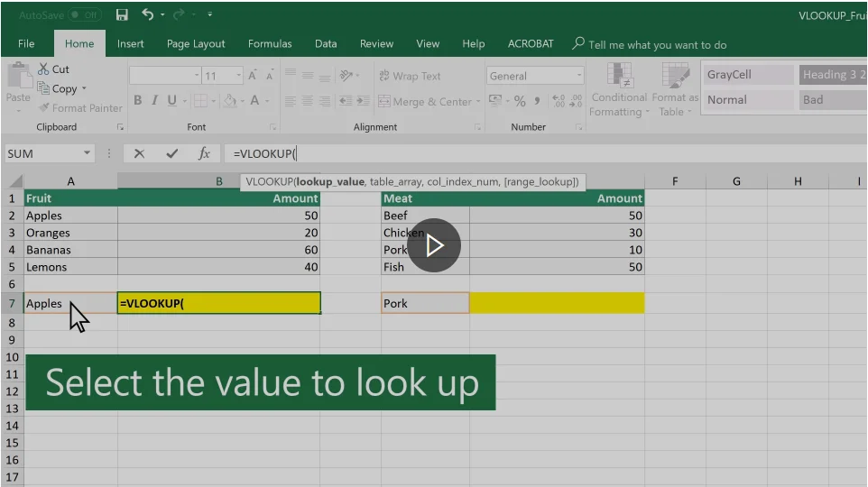Apply the Bad cell style
This screenshot has height=487, width=868.
coord(833,99)
